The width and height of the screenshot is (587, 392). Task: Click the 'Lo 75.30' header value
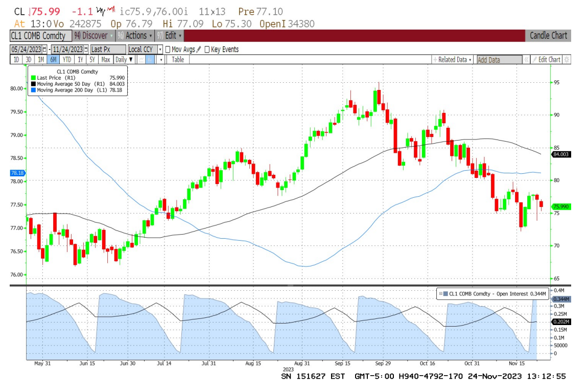pyautogui.click(x=231, y=24)
